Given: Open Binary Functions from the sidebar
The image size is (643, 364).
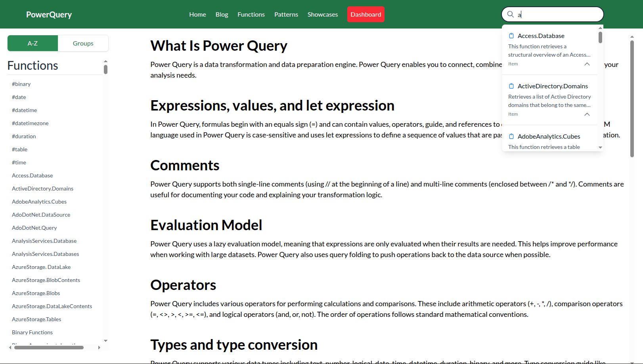Looking at the screenshot, I should 32,332.
